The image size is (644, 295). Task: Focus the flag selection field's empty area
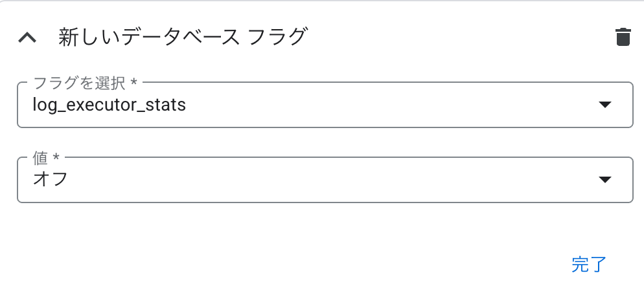[x=390, y=105]
